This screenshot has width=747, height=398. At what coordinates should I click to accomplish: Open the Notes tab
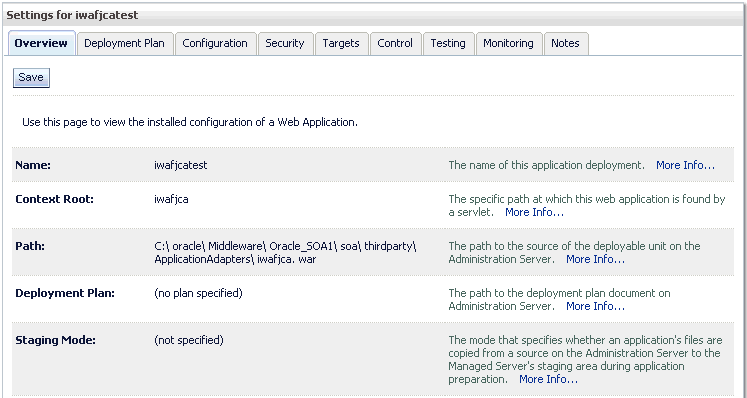pos(565,43)
